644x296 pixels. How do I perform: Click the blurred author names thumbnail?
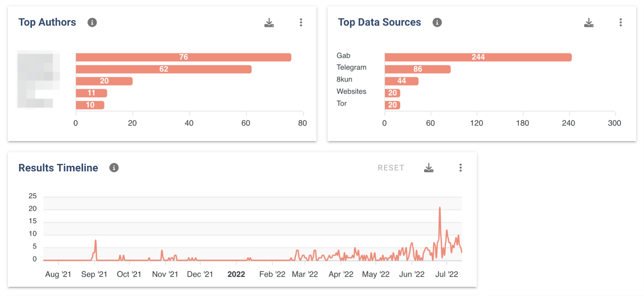(x=39, y=80)
